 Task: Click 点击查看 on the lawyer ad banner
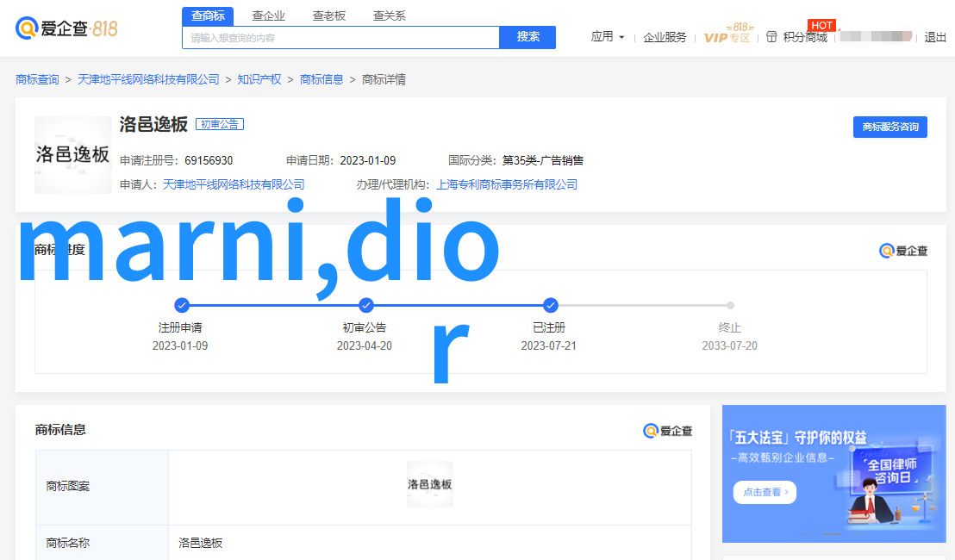[x=765, y=492]
